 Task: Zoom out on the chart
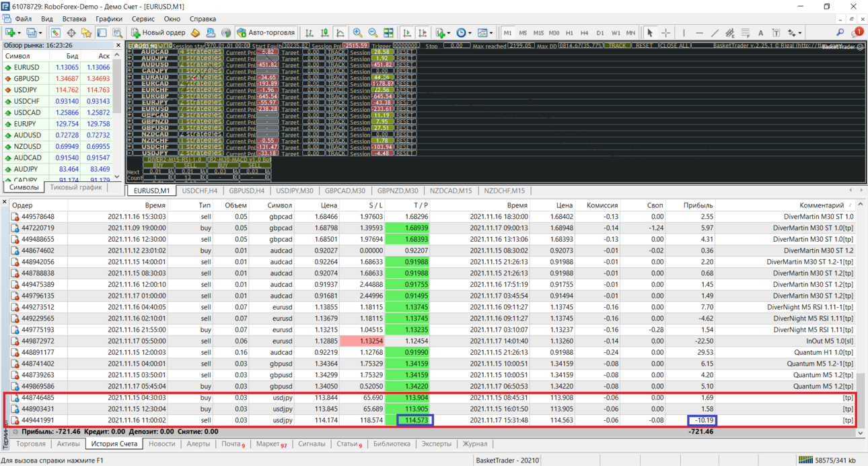click(x=373, y=32)
